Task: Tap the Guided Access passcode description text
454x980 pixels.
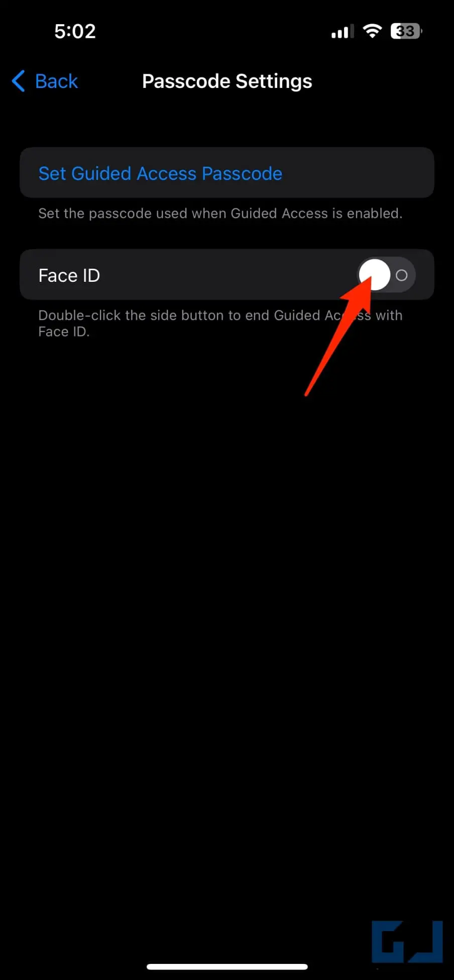Action: [x=220, y=213]
